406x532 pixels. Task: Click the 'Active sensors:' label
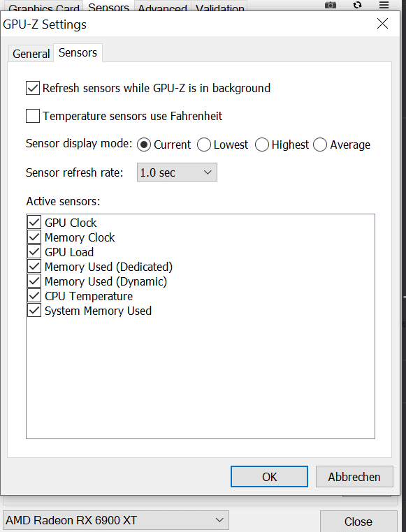point(63,201)
